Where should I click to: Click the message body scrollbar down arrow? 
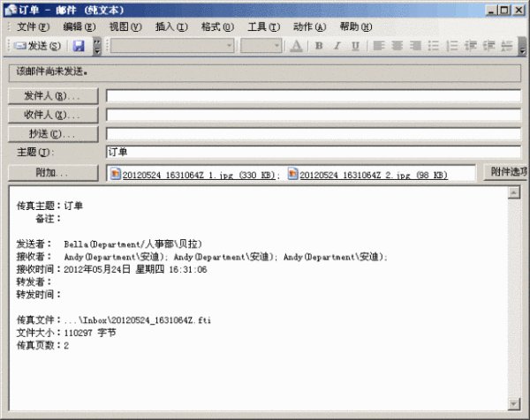[x=514, y=404]
